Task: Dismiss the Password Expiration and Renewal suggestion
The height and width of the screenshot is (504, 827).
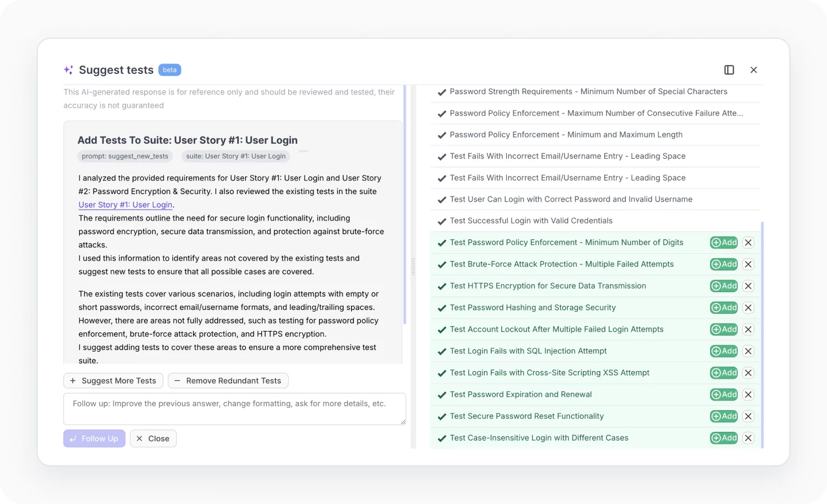Action: (x=748, y=395)
